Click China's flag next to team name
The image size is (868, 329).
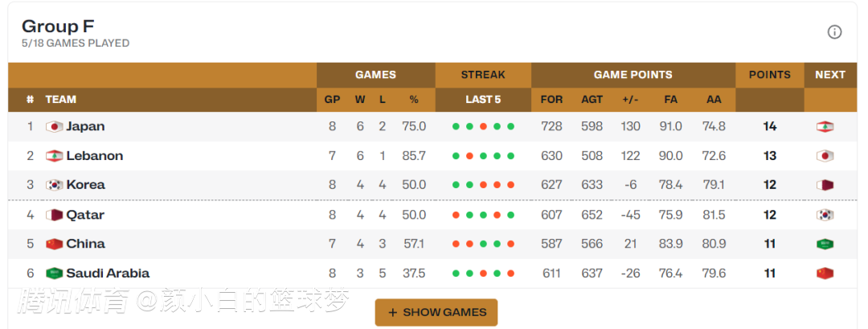(55, 244)
